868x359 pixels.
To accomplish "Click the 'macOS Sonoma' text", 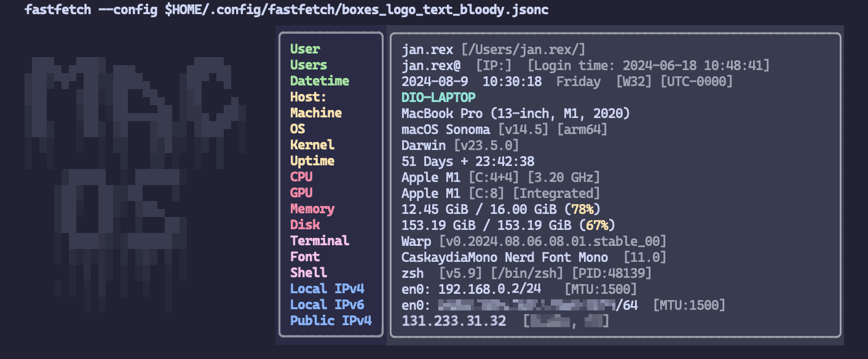I will 446,129.
